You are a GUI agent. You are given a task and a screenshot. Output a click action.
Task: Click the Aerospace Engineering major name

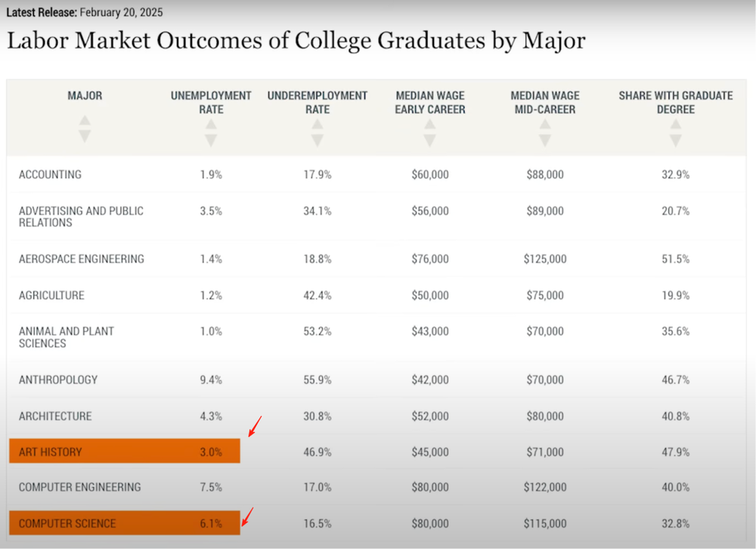click(x=82, y=259)
